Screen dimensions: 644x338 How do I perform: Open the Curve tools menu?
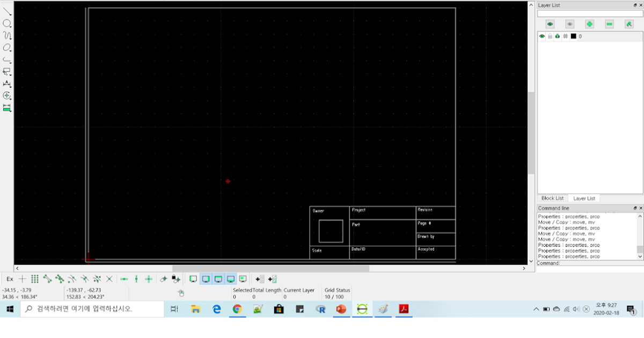pyautogui.click(x=7, y=35)
